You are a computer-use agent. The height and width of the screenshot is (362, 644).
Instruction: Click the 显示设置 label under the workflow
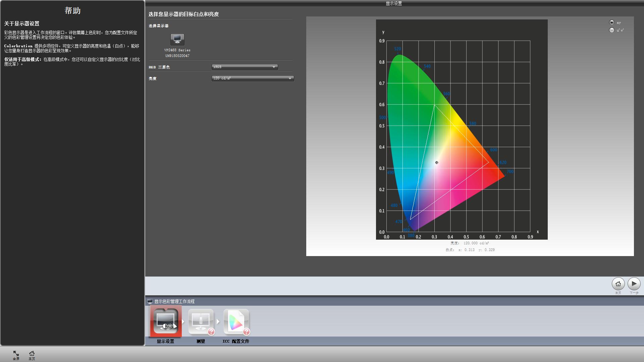pyautogui.click(x=165, y=341)
